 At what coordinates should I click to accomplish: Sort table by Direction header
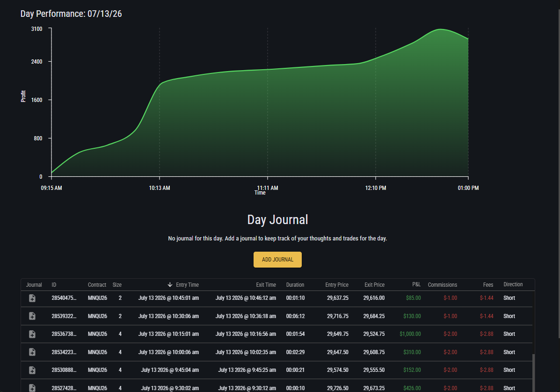(x=513, y=284)
